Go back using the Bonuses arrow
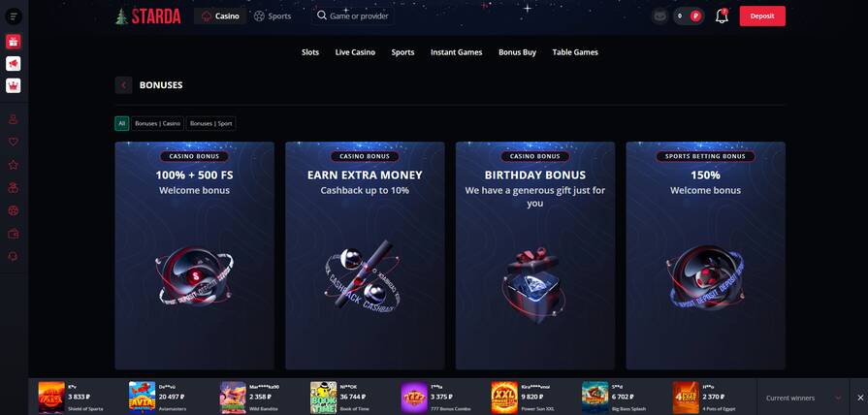The width and height of the screenshot is (868, 415). [x=123, y=85]
